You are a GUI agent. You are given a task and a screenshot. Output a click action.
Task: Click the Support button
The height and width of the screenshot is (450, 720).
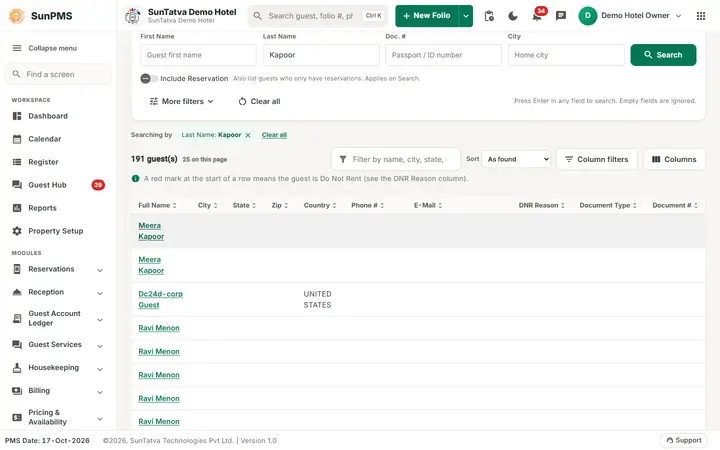(683, 440)
